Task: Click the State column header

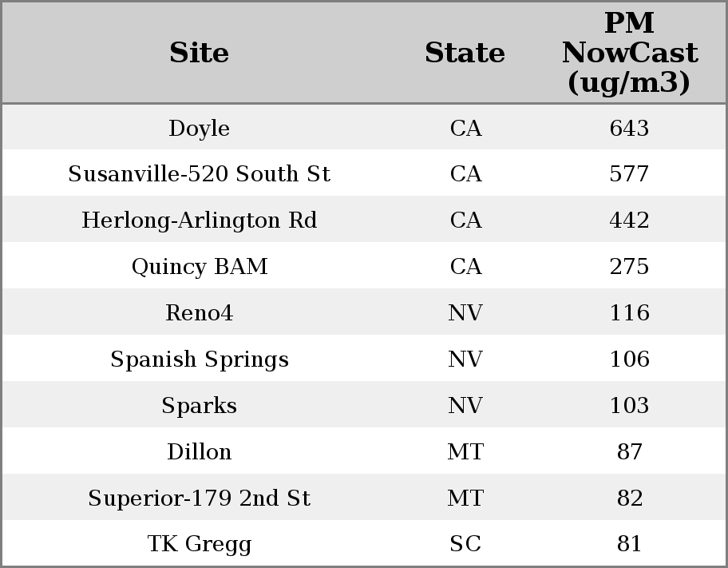Action: click(465, 53)
